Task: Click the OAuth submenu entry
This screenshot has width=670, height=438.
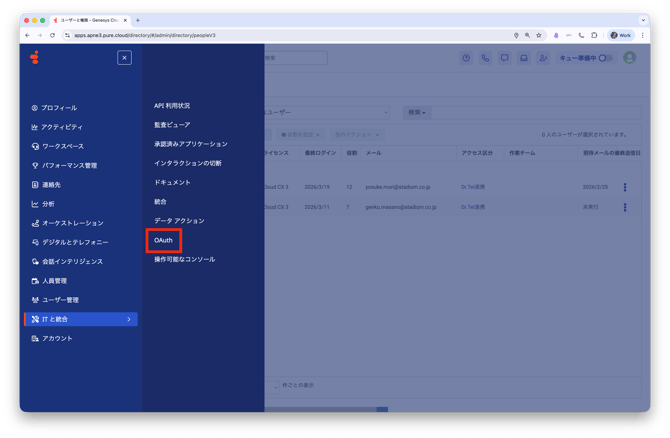Action: (x=163, y=240)
